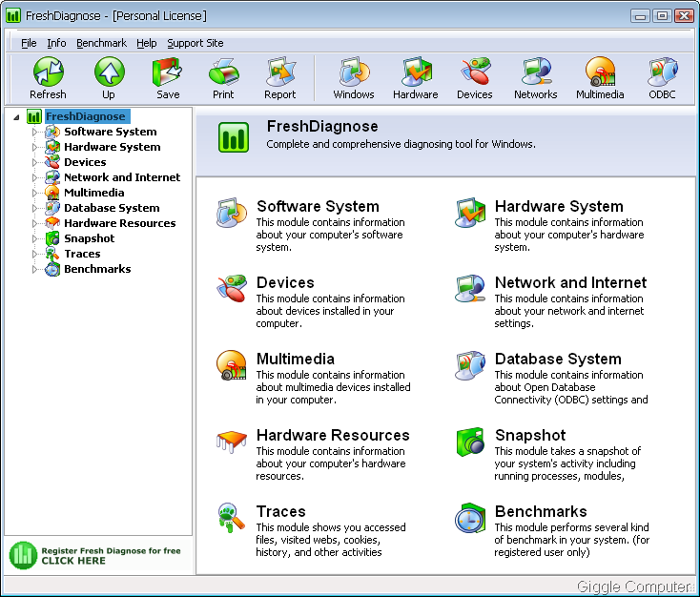Collapse the FreshDiagnose root tree node
Image resolution: width=700 pixels, height=597 pixels.
[x=16, y=117]
